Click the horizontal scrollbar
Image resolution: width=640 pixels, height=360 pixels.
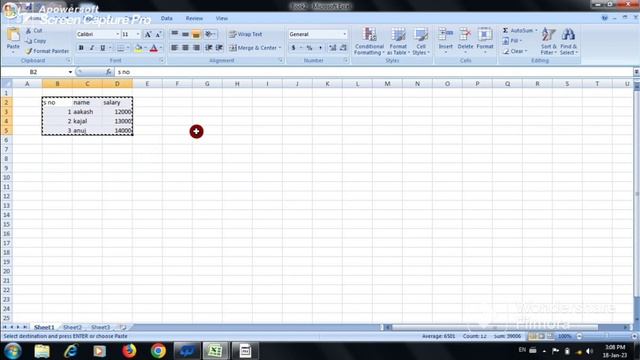click(x=506, y=327)
